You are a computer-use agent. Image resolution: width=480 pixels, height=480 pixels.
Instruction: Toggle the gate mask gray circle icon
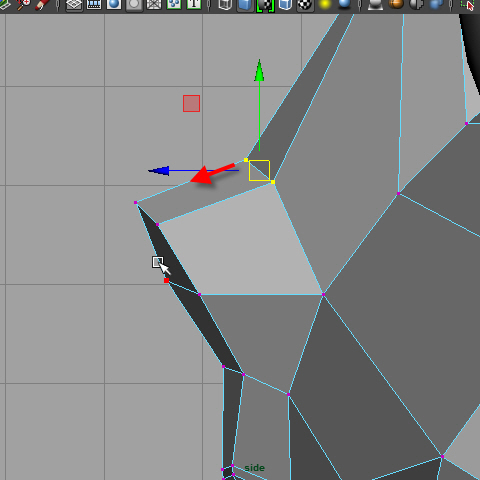[x=134, y=4]
